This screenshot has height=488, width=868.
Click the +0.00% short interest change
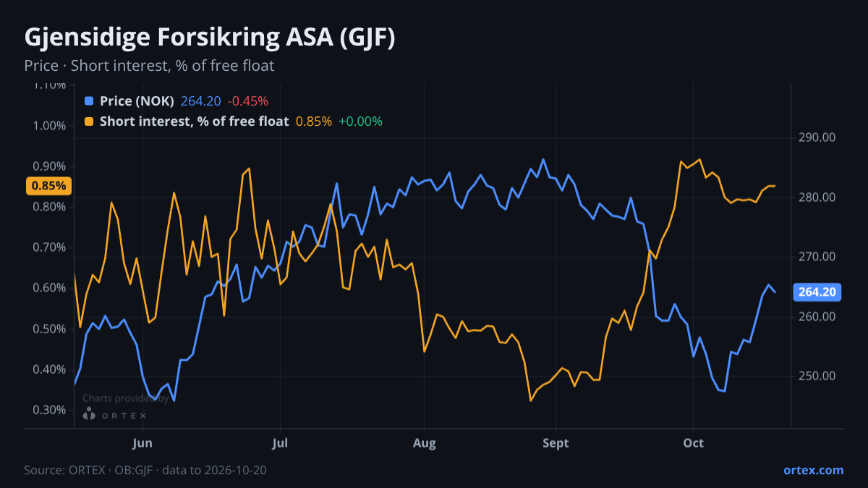[x=360, y=121]
